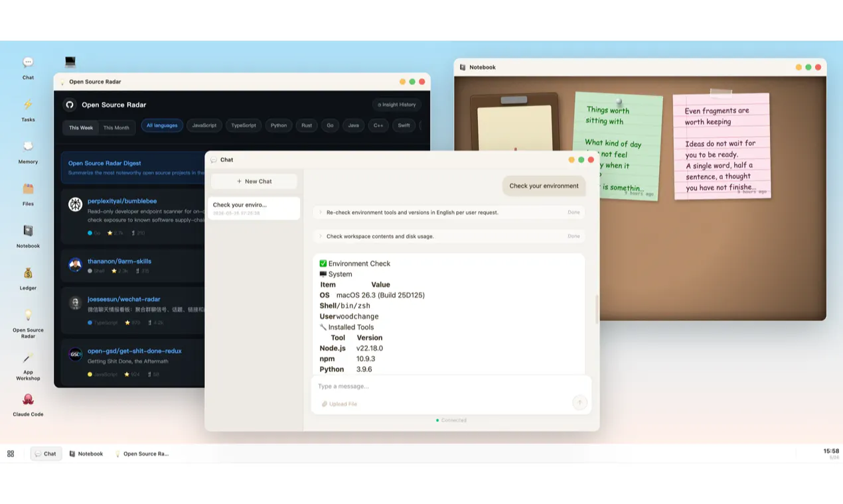Click the star count of open-gsd/get-shit-done-redux
The width and height of the screenshot is (843, 504).
pos(132,375)
